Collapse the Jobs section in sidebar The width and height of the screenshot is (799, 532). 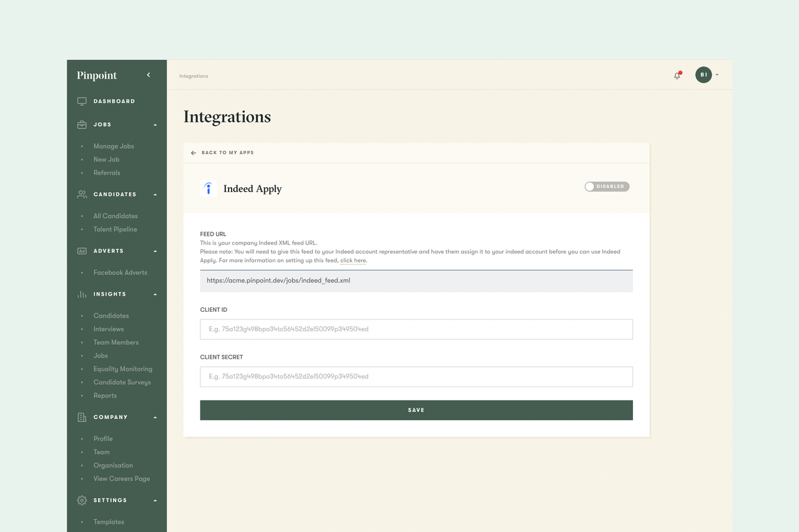(x=155, y=124)
